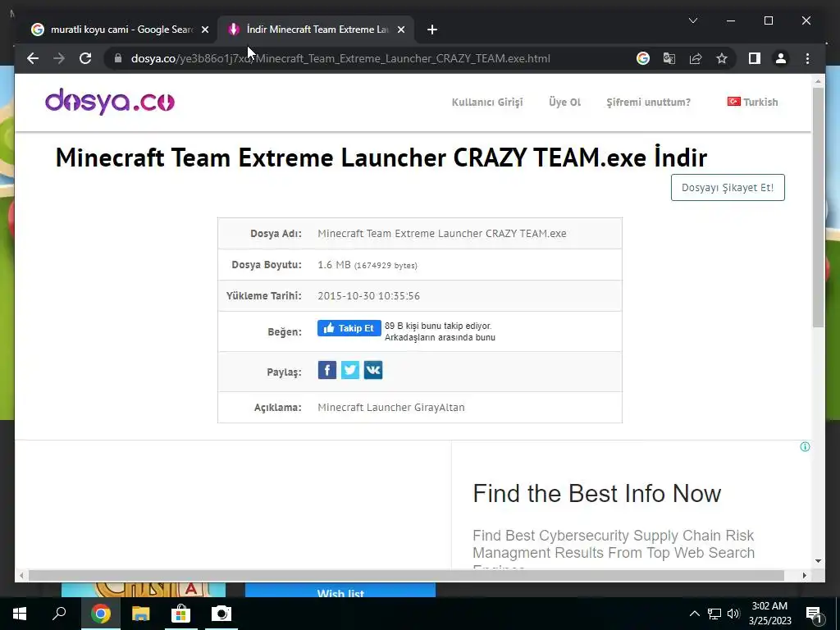Open the Windows Start menu
The image size is (840, 630).
pyautogui.click(x=20, y=614)
